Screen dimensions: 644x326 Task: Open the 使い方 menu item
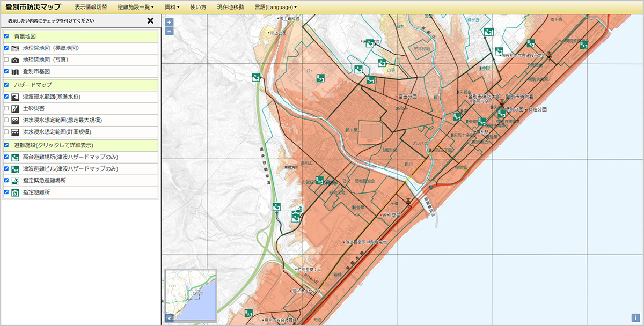[198, 8]
